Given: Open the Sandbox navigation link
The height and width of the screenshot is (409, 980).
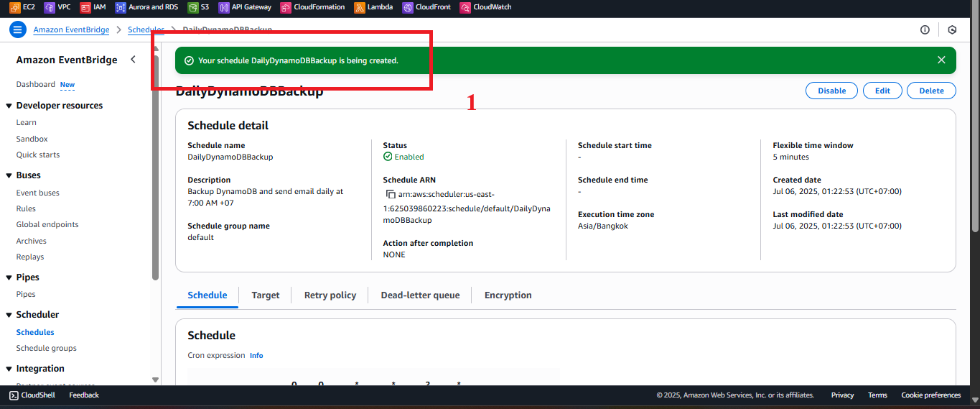Looking at the screenshot, I should [x=32, y=139].
